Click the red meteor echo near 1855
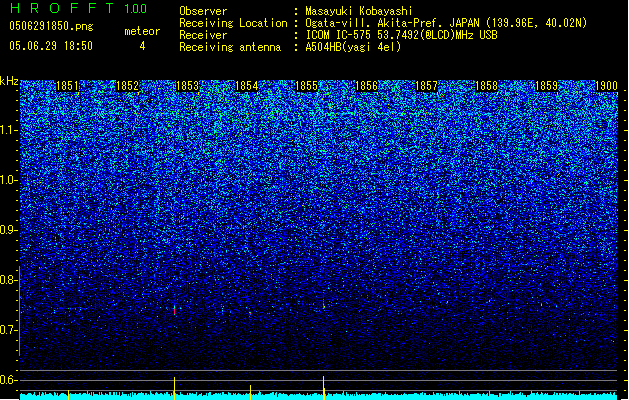The image size is (629, 400). pyautogui.click(x=323, y=306)
